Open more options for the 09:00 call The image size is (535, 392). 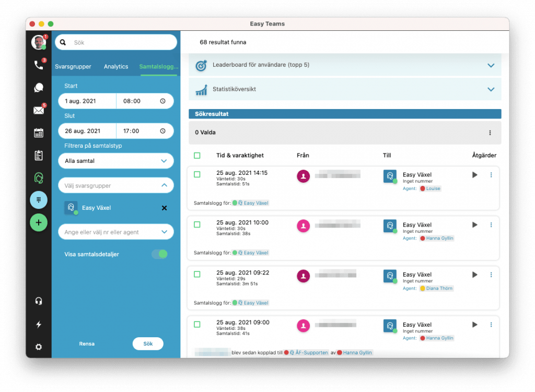tap(491, 325)
